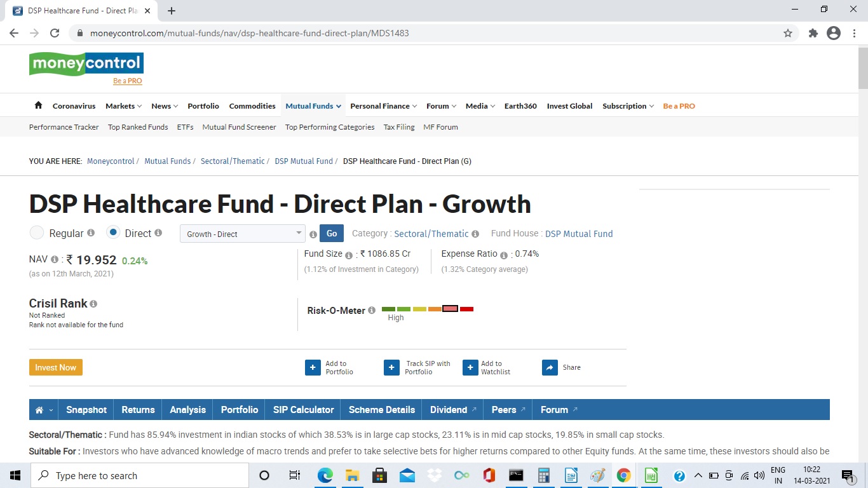Viewport: 868px width, 488px height.
Task: Click info icon next to Crisil Rank
Action: click(93, 304)
